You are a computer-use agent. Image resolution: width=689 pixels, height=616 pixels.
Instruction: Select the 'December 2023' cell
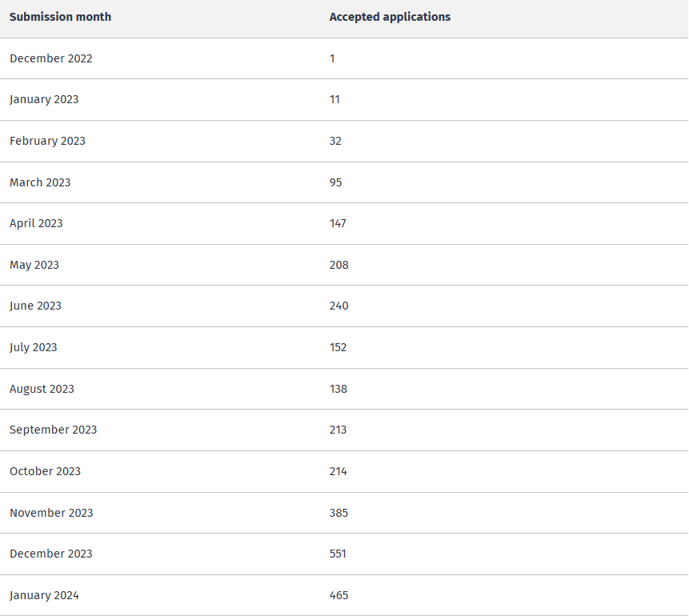(51, 554)
